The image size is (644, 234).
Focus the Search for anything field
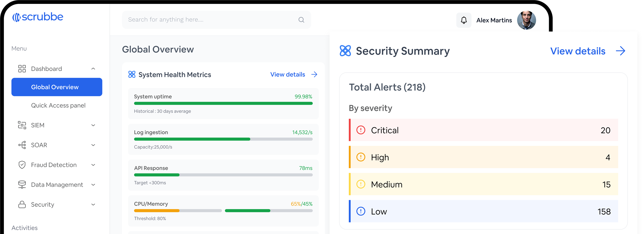[216, 20]
